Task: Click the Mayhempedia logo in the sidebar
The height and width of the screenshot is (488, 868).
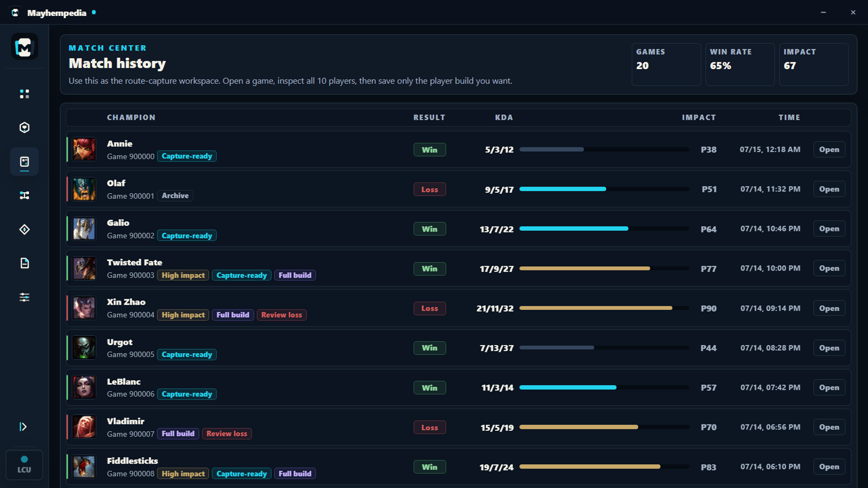Action: click(x=24, y=47)
